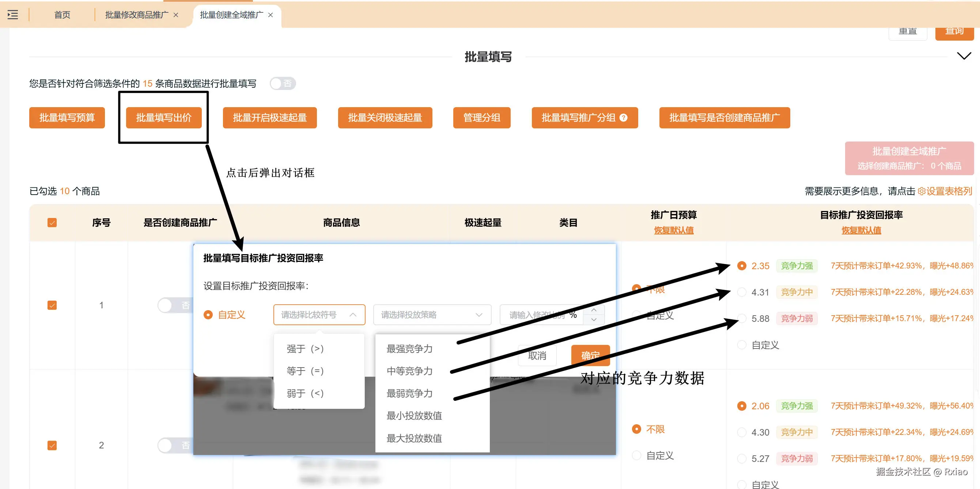
Task: Select 最大投放数值 strategy
Action: click(432, 439)
